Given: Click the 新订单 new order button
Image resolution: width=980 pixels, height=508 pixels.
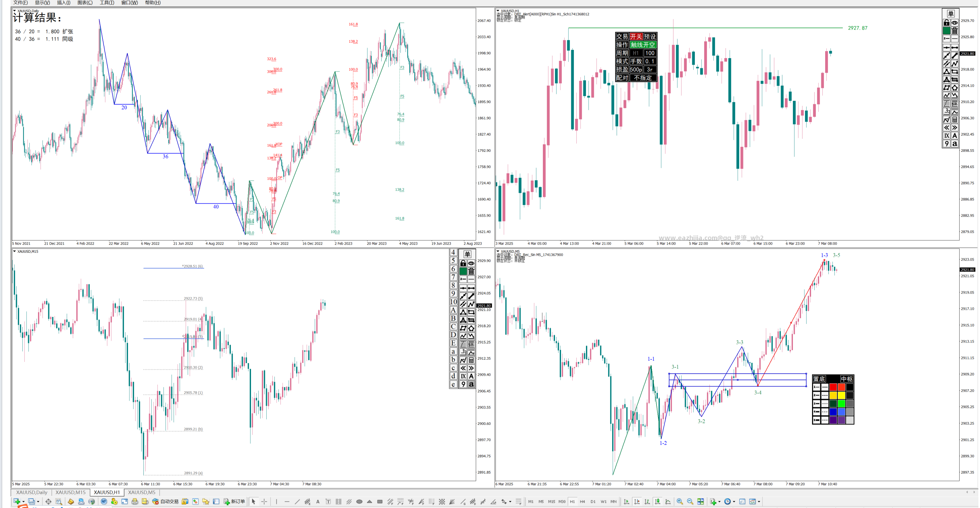Looking at the screenshot, I should pyautogui.click(x=234, y=502).
